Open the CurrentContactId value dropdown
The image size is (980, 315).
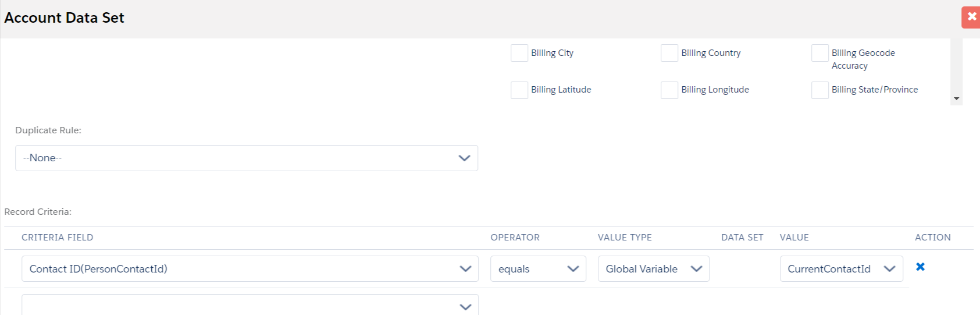click(x=841, y=269)
